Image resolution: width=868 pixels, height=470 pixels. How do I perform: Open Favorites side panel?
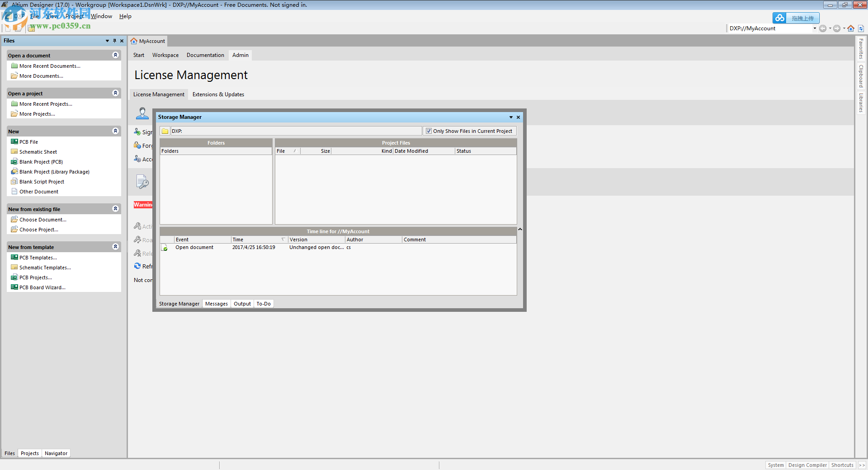pyautogui.click(x=861, y=49)
